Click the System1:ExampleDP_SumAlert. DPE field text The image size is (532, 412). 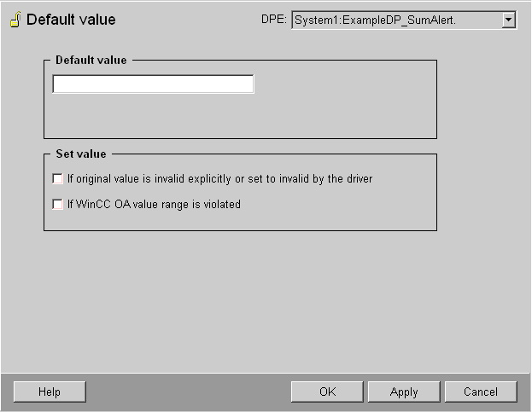pyautogui.click(x=375, y=20)
